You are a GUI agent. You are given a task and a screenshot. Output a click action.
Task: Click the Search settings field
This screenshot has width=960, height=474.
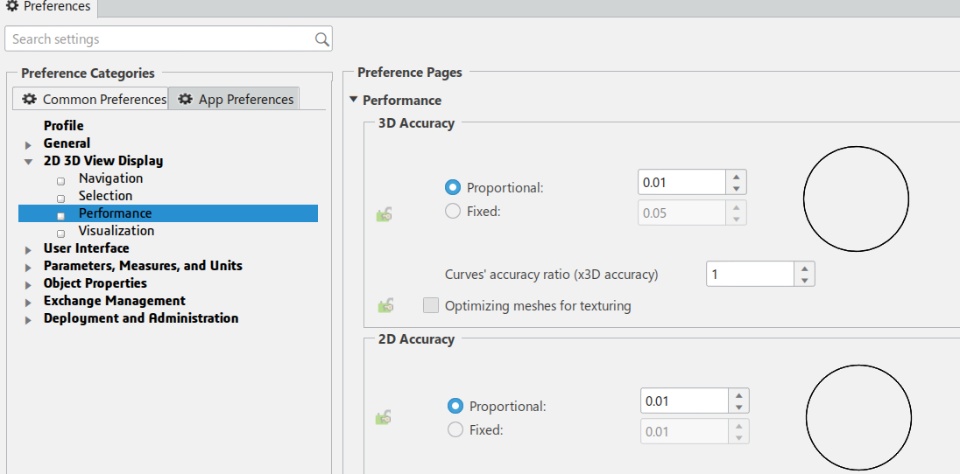[x=160, y=40]
